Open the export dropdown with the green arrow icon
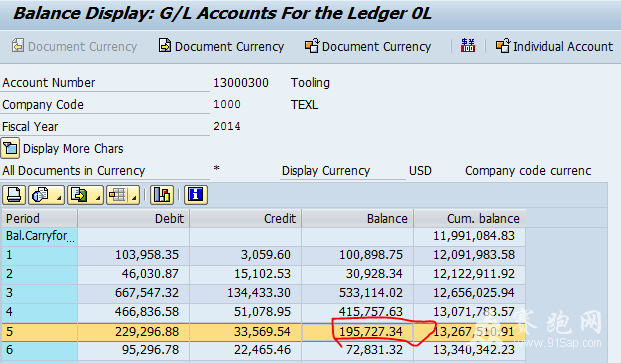 pyautogui.click(x=86, y=195)
